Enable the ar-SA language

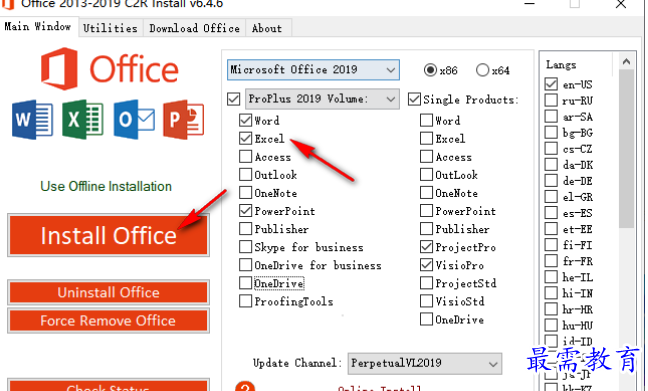551,116
